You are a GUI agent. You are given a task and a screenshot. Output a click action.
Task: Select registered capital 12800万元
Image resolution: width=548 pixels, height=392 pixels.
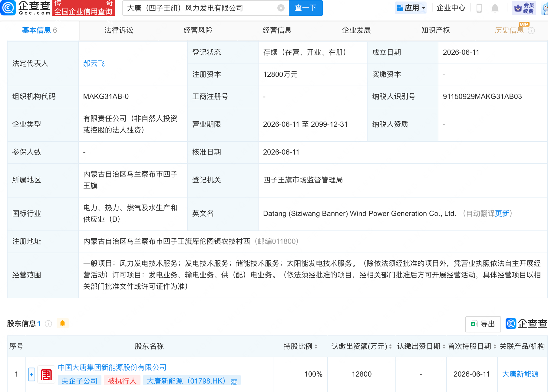point(280,74)
